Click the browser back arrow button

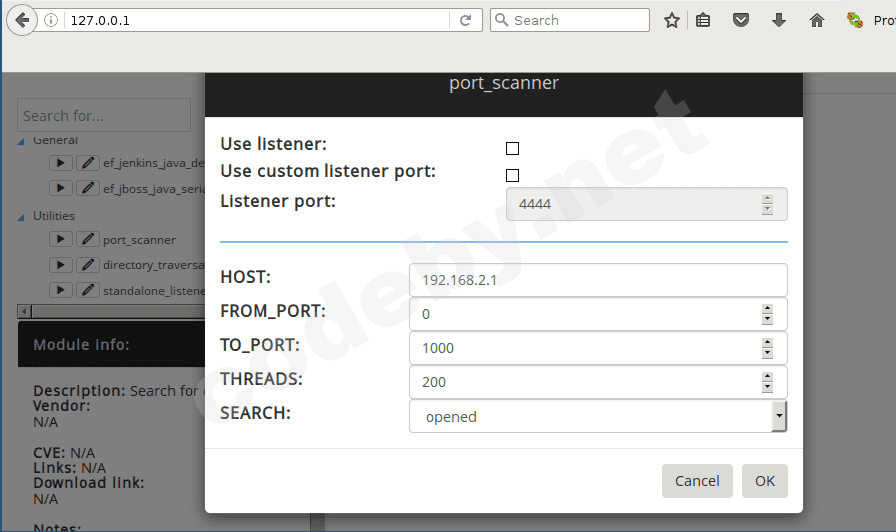coord(22,20)
